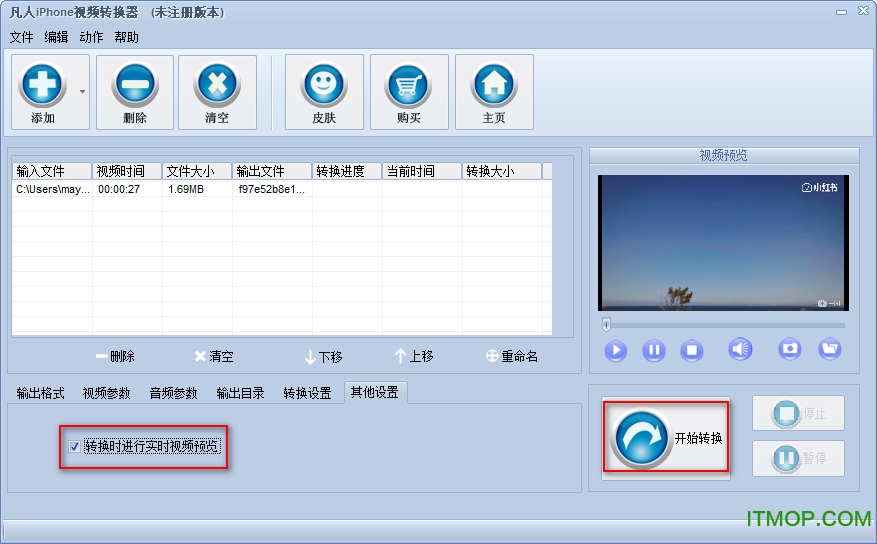The height and width of the screenshot is (544, 877).
Task: Open the 主页 home icon
Action: (494, 85)
